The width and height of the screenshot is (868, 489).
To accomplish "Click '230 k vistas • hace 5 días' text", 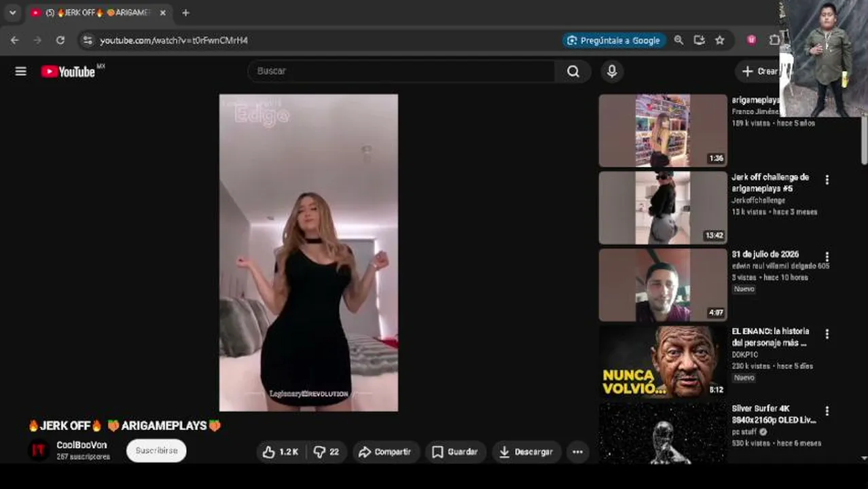I will [x=772, y=366].
